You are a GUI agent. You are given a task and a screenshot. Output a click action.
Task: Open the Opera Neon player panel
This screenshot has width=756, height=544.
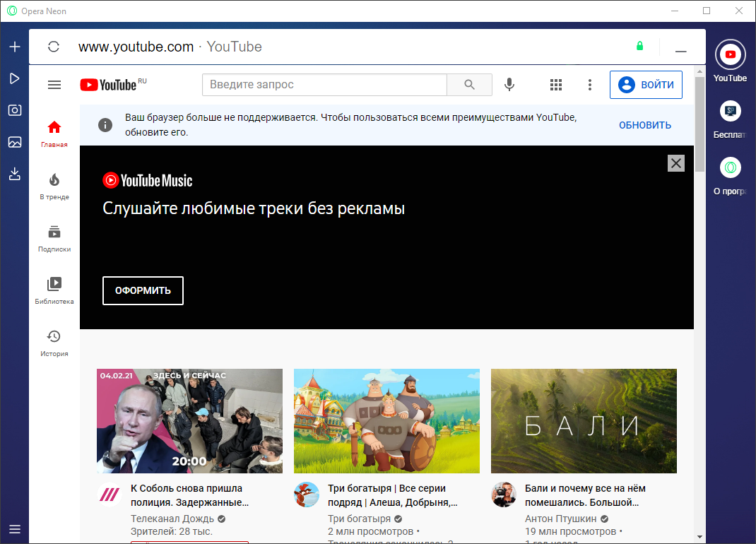(x=15, y=78)
